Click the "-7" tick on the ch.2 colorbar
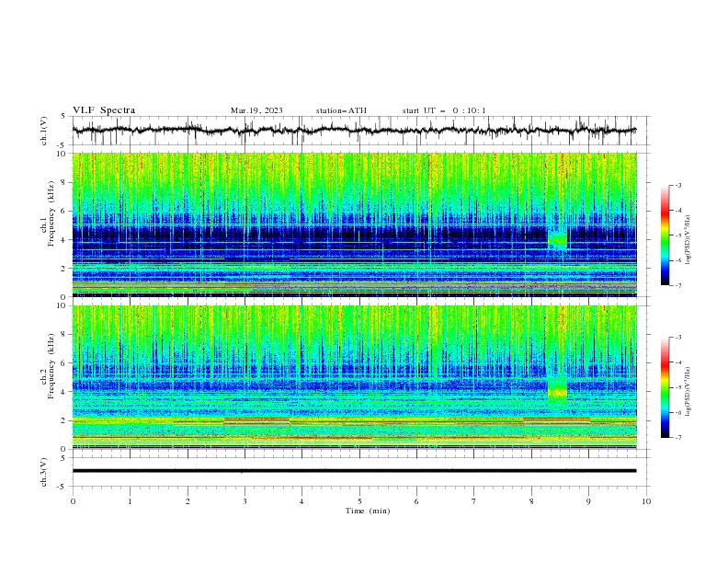This screenshot has width=728, height=563. [677, 438]
